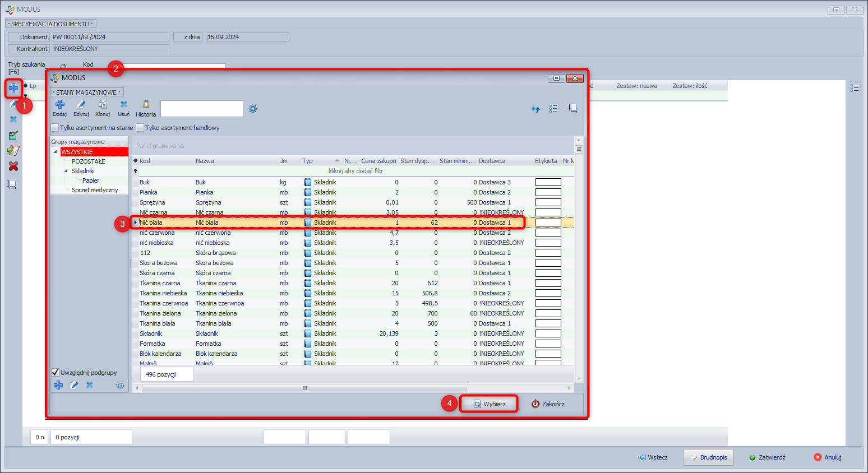Click the Edytuj pencil icon
This screenshot has width=868, height=473.
[x=81, y=105]
